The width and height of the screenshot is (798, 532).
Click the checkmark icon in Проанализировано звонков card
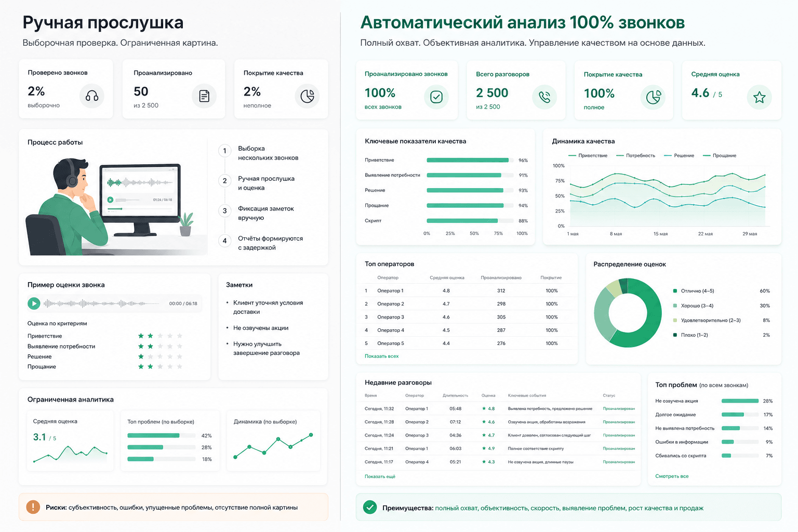(436, 97)
